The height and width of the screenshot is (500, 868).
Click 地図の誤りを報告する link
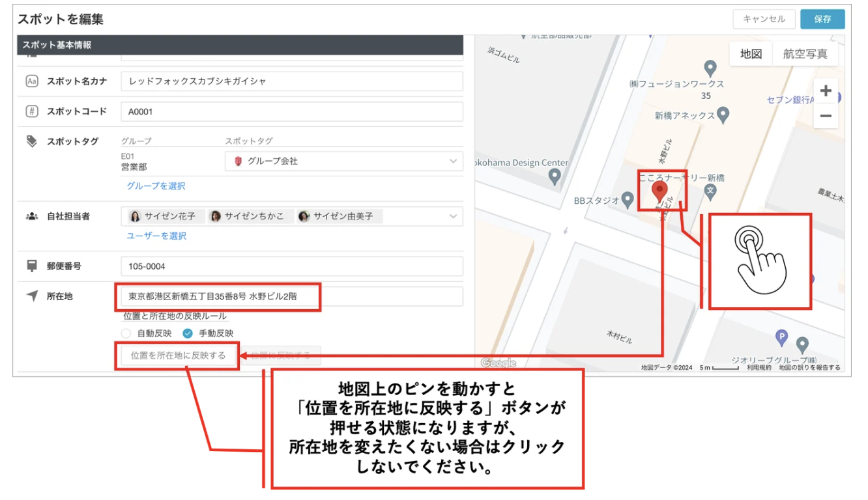pos(809,367)
